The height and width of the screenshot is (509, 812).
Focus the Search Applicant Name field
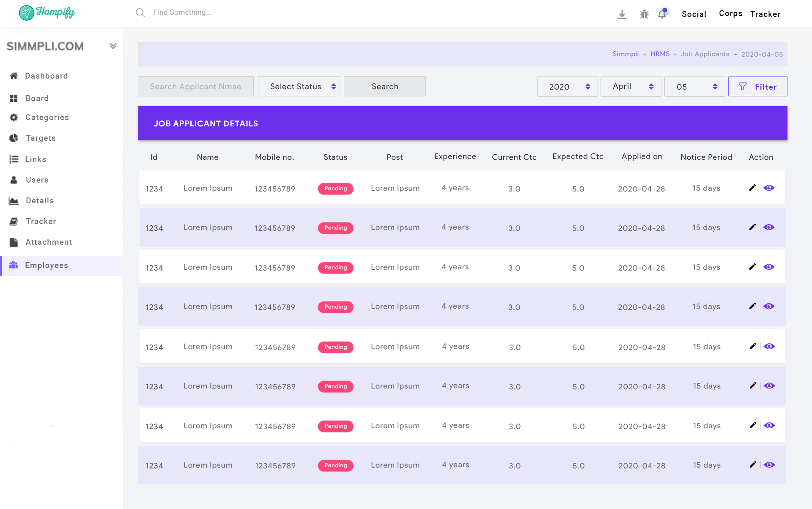coord(195,87)
